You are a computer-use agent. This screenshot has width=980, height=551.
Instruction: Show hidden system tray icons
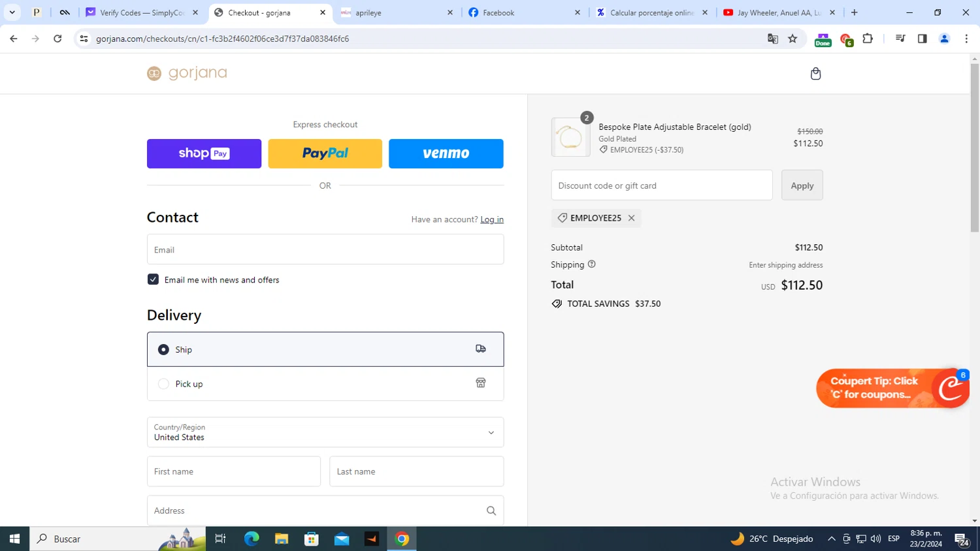point(831,539)
